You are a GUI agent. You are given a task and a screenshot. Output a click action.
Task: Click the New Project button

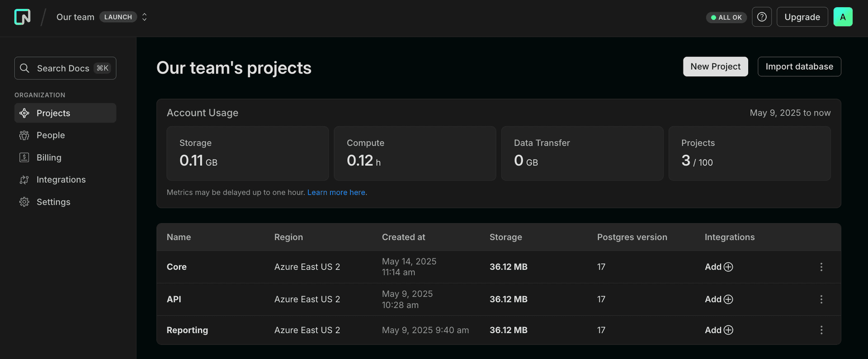click(715, 67)
